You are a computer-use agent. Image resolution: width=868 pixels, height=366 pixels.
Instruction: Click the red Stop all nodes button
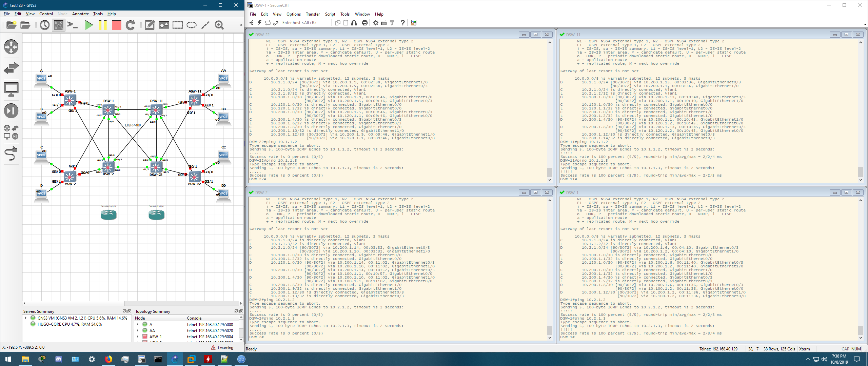(116, 25)
